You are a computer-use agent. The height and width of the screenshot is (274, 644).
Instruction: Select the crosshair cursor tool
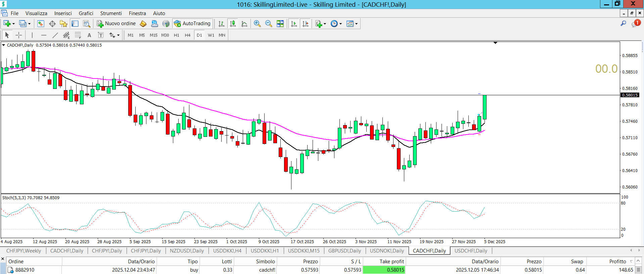tap(19, 35)
